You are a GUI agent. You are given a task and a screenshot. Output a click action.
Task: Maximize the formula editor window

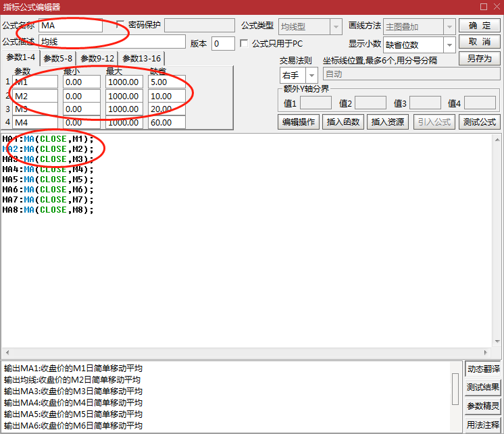(x=484, y=7)
